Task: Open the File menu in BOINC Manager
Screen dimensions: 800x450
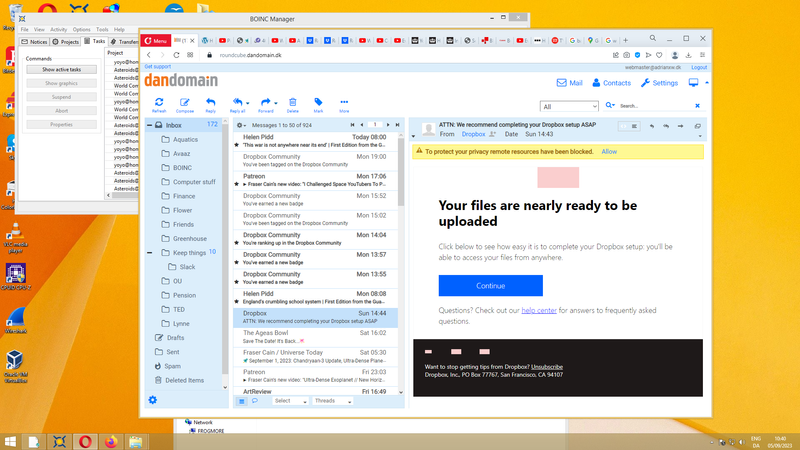Action: click(x=24, y=30)
